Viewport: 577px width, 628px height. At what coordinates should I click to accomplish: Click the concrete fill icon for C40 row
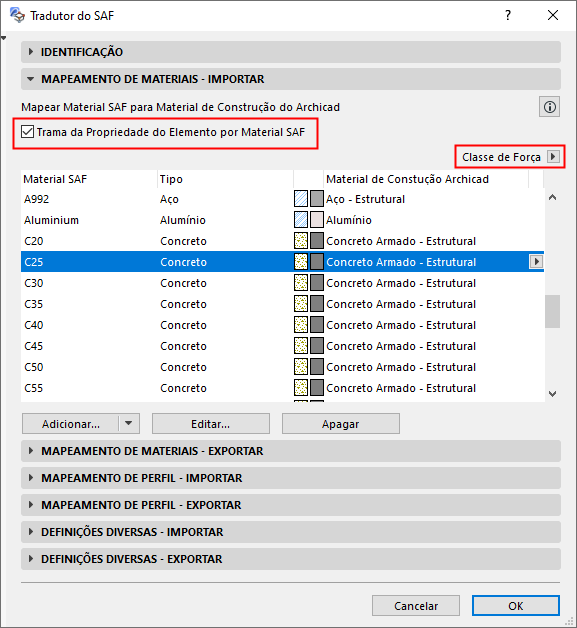point(301,325)
